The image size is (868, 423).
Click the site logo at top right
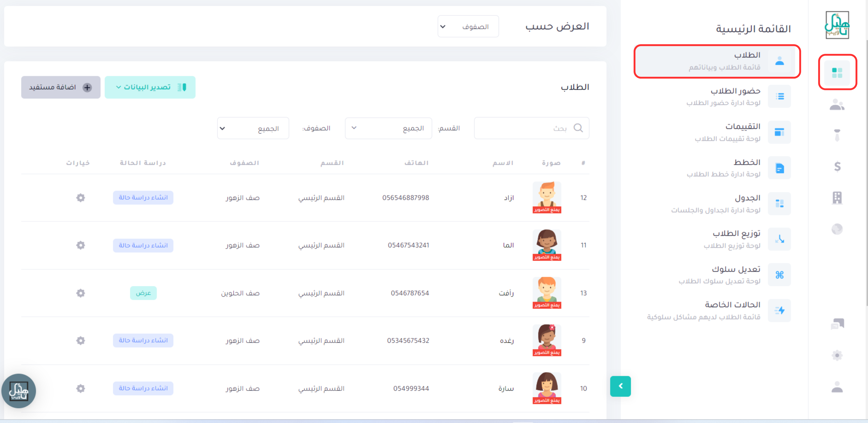tap(837, 25)
